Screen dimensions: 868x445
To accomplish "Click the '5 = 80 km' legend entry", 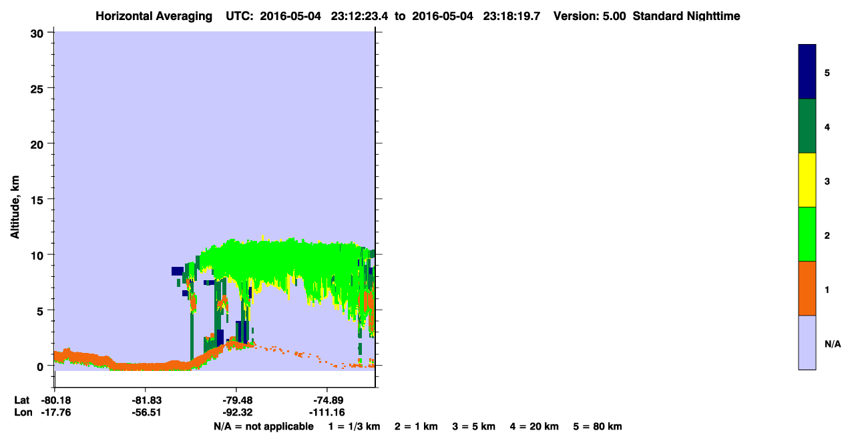I will (x=598, y=426).
